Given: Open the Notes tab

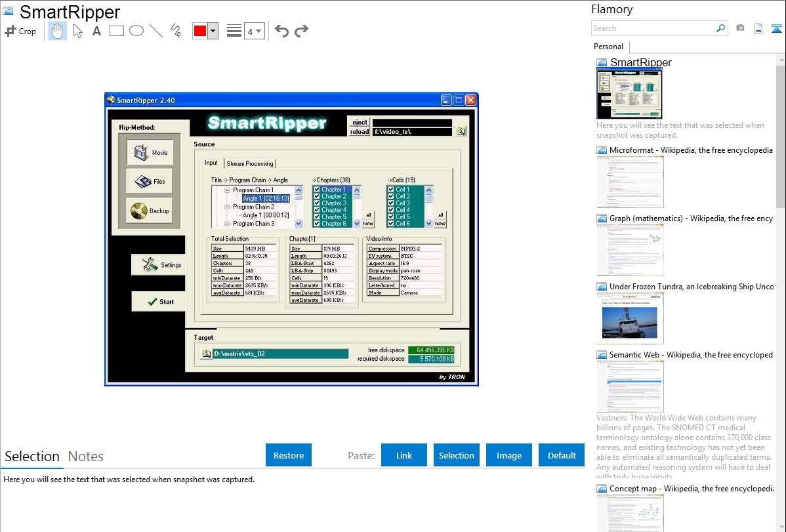Looking at the screenshot, I should tap(86, 457).
